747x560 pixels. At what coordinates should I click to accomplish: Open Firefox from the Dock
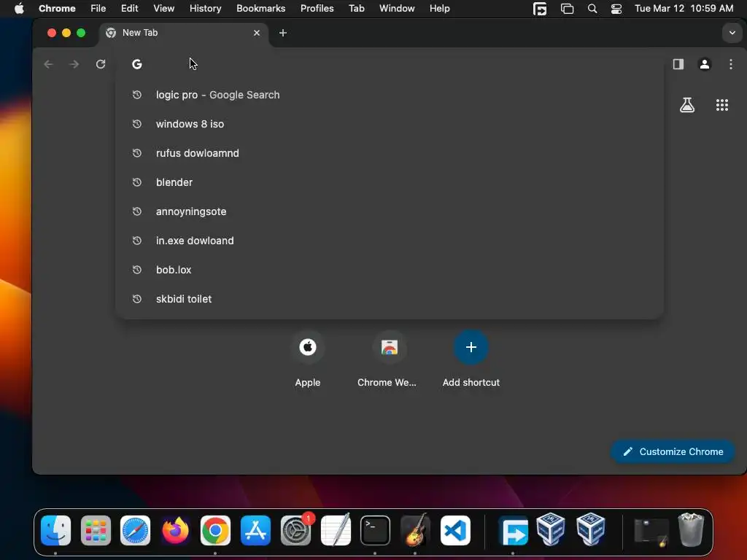[x=175, y=530]
